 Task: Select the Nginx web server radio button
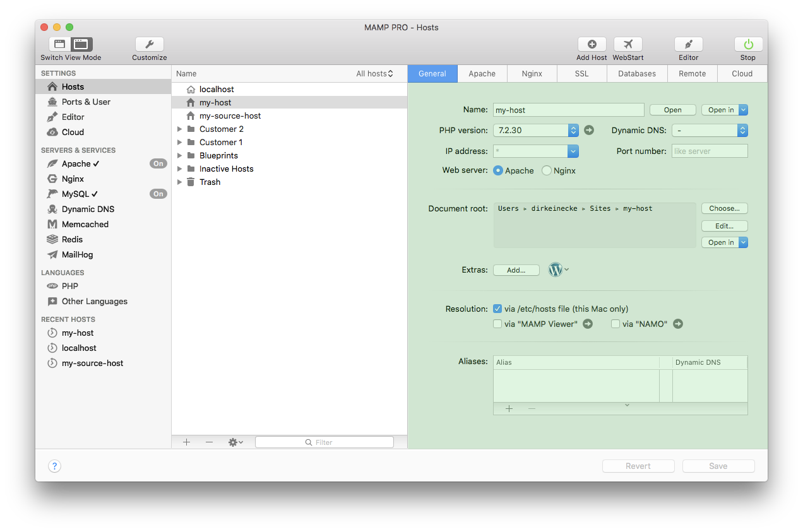coord(547,170)
